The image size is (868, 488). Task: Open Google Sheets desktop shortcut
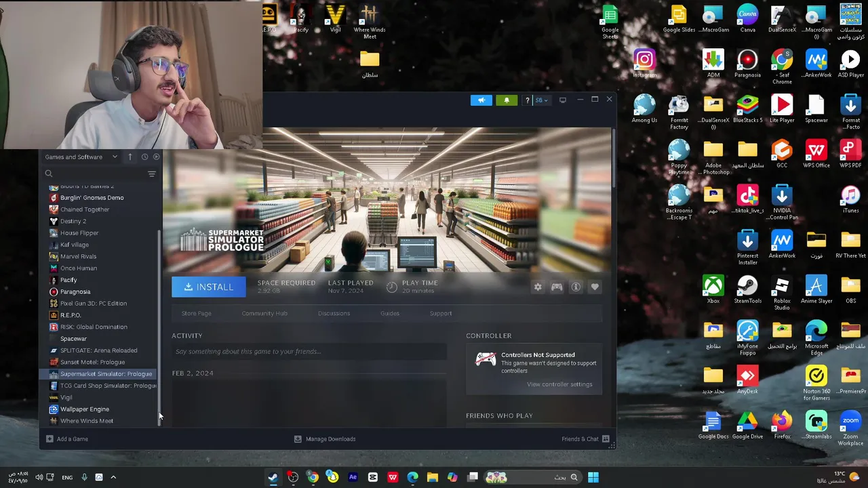tap(610, 22)
